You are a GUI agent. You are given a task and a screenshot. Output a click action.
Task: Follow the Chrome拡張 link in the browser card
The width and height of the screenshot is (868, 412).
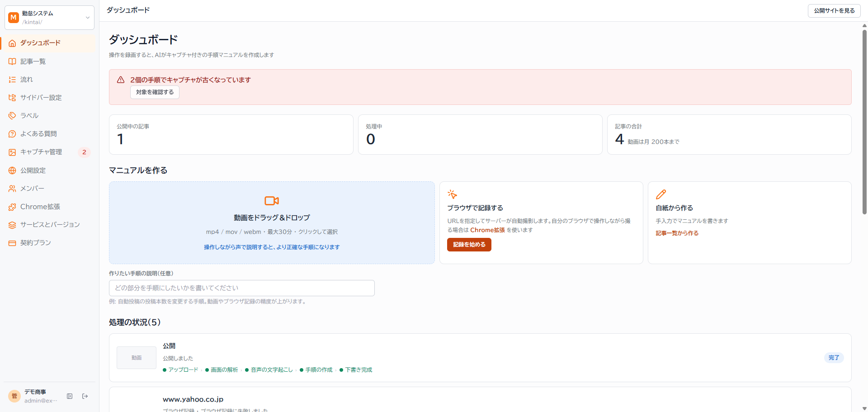[x=487, y=230]
